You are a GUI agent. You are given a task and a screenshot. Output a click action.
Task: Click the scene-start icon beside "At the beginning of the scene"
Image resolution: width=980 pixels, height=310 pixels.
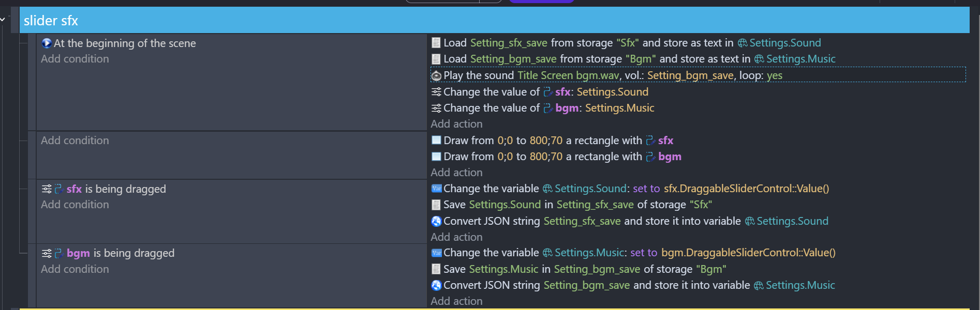pyautogui.click(x=47, y=43)
